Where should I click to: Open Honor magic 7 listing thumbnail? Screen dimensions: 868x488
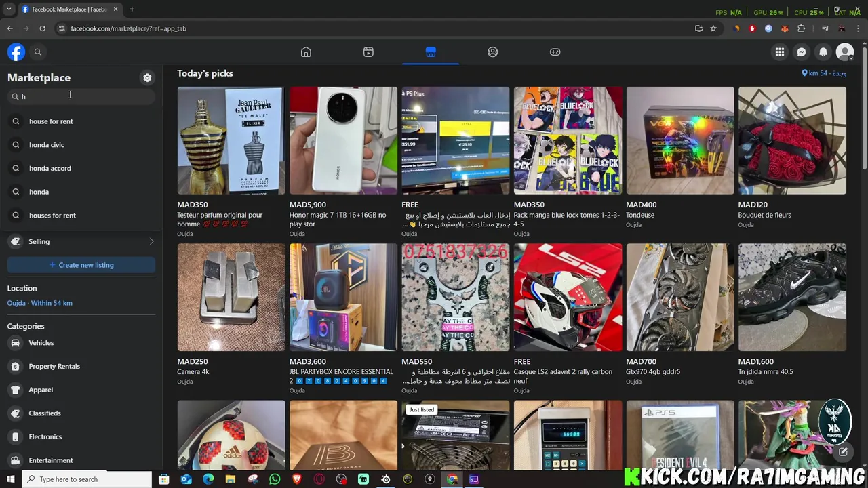click(x=343, y=140)
